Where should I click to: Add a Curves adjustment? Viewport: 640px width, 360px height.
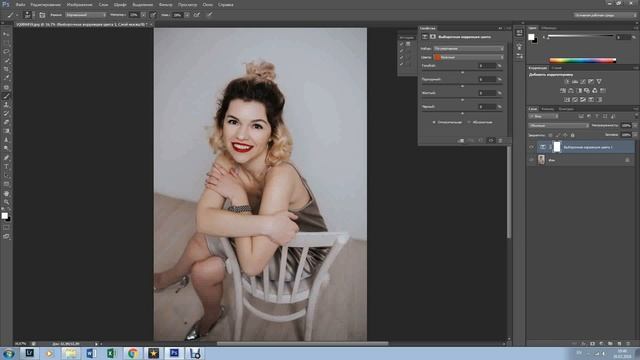tap(583, 82)
